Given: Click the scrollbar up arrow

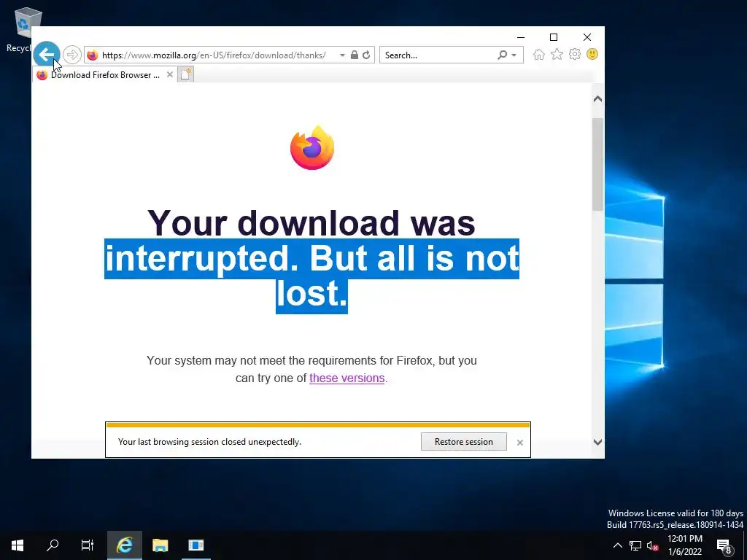Looking at the screenshot, I should pyautogui.click(x=597, y=99).
